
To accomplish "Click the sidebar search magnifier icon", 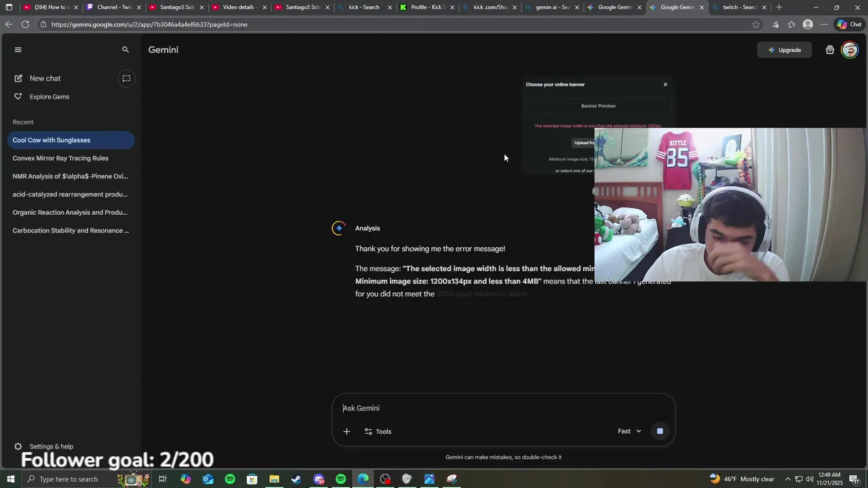I will [x=125, y=49].
